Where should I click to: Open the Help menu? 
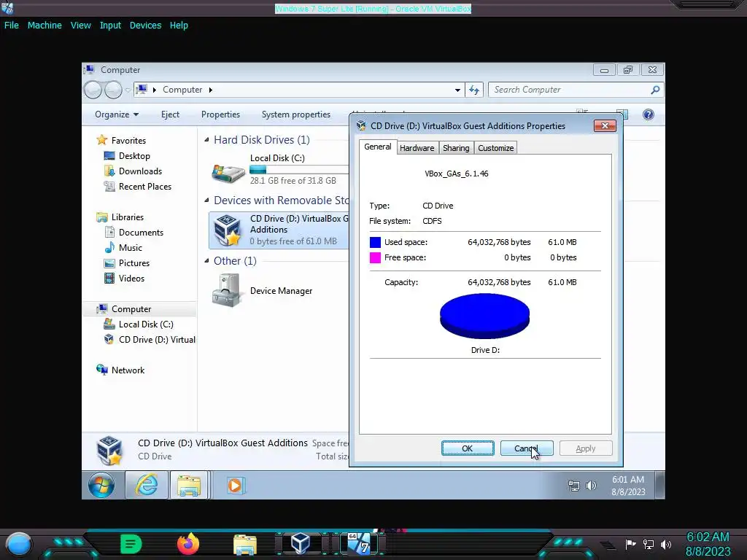tap(179, 26)
